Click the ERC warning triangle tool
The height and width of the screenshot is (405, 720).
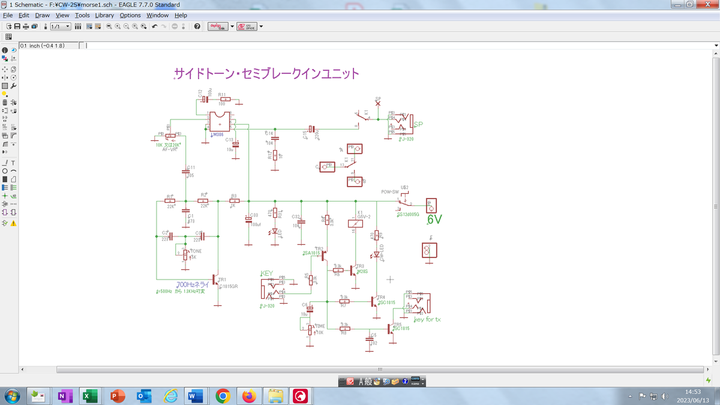tap(14, 222)
